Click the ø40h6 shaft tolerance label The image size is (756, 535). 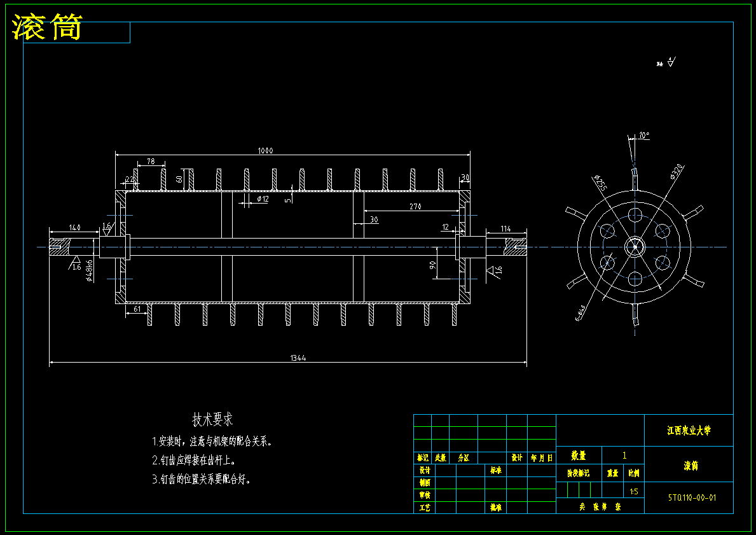(x=89, y=270)
